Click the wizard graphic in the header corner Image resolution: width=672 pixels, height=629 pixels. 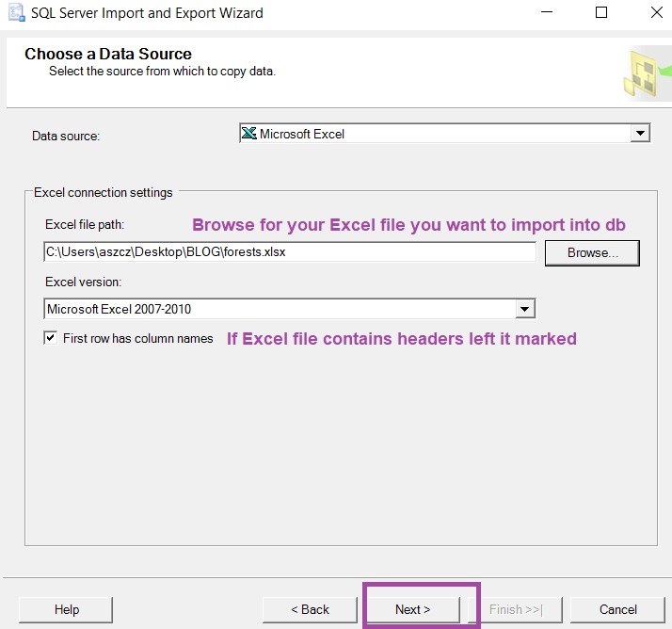[646, 73]
